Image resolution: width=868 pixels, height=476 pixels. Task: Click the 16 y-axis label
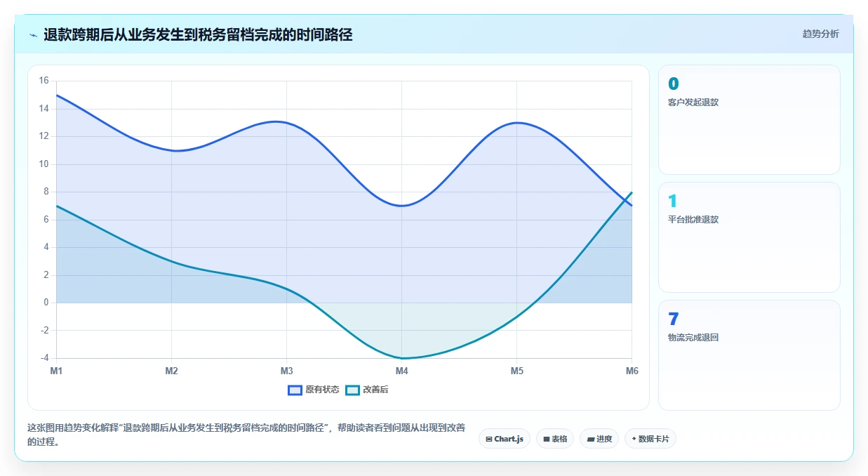(x=44, y=81)
